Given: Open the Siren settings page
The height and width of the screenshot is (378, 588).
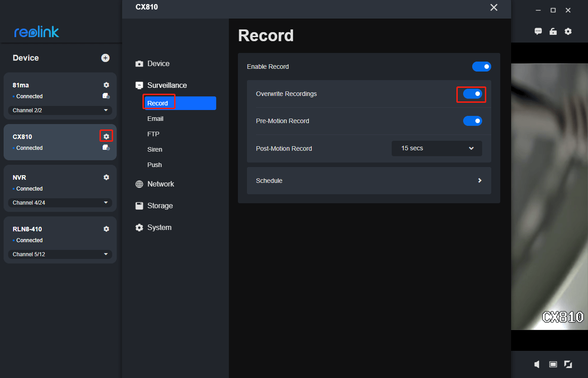Looking at the screenshot, I should pyautogui.click(x=155, y=149).
